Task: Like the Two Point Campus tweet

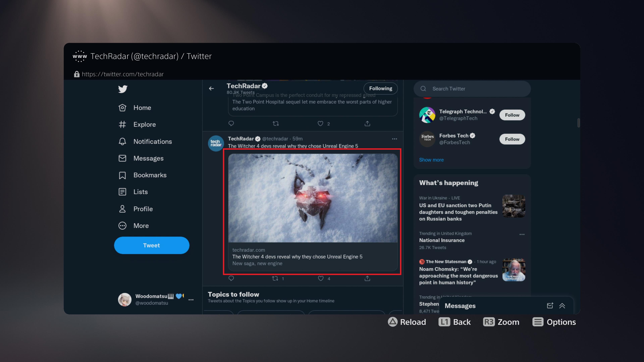Action: (320, 123)
